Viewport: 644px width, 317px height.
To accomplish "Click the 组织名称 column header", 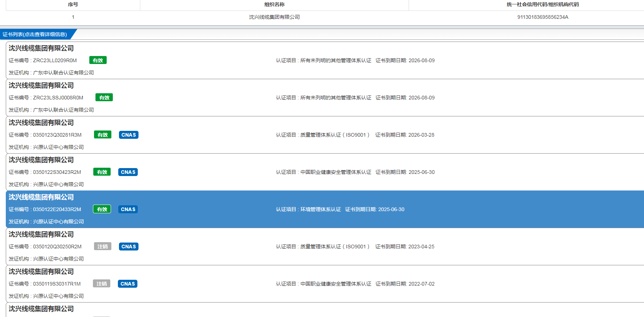I will (x=274, y=5).
